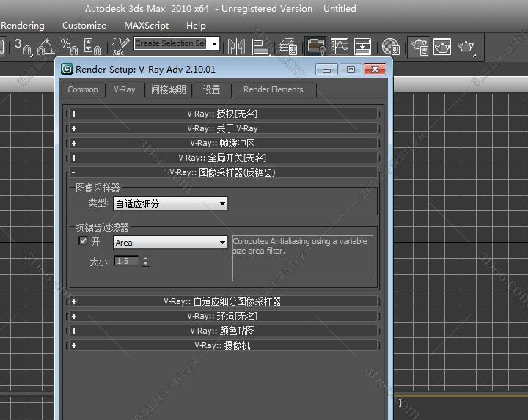Open Edit Named Selection Sets
528x420 pixels.
pyautogui.click(x=120, y=46)
